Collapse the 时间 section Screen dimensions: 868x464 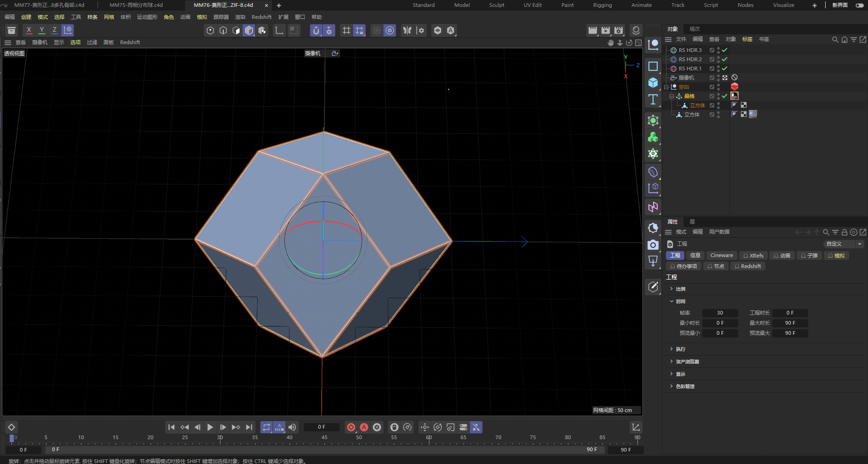(x=671, y=301)
